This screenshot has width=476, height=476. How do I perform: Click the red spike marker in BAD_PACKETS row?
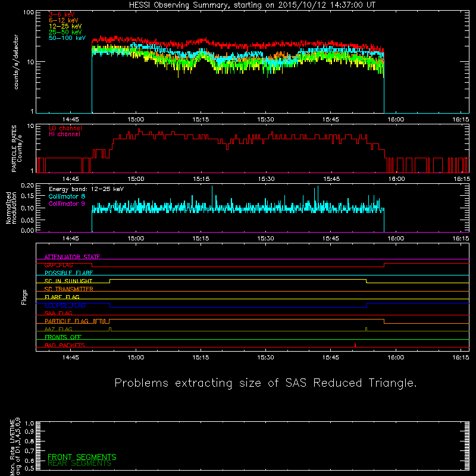[355, 345]
